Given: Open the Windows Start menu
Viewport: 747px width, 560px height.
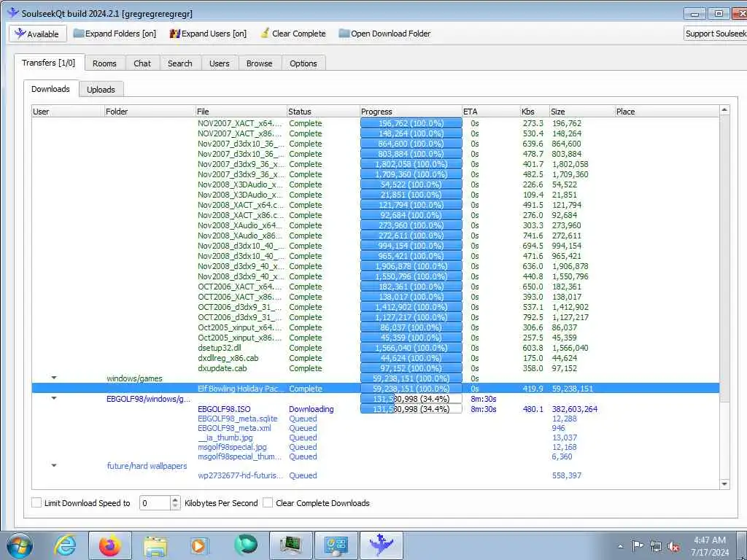Looking at the screenshot, I should coord(20,545).
